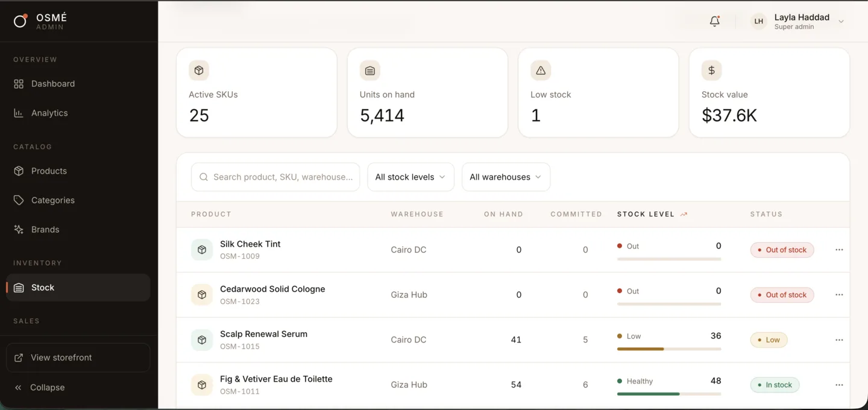Click the Scalp Renewal Serum product icon
868x410 pixels.
pyautogui.click(x=202, y=339)
